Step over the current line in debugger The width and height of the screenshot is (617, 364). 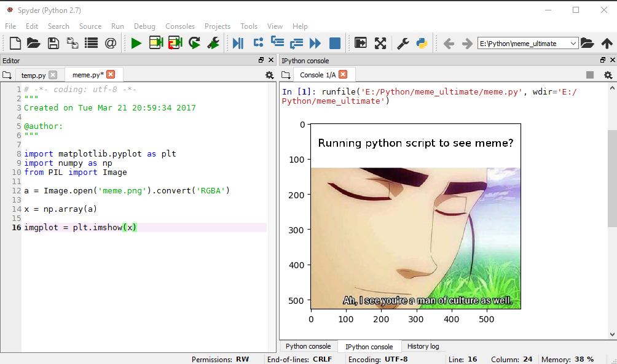pyautogui.click(x=258, y=42)
